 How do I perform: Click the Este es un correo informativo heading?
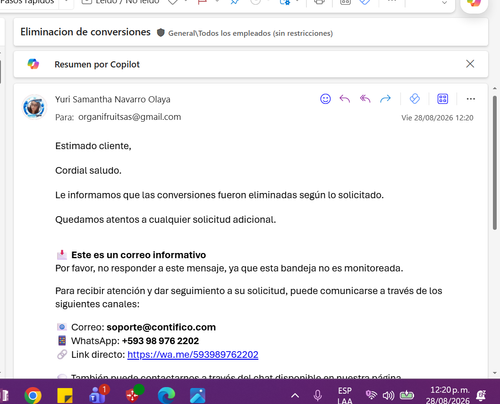click(x=138, y=255)
